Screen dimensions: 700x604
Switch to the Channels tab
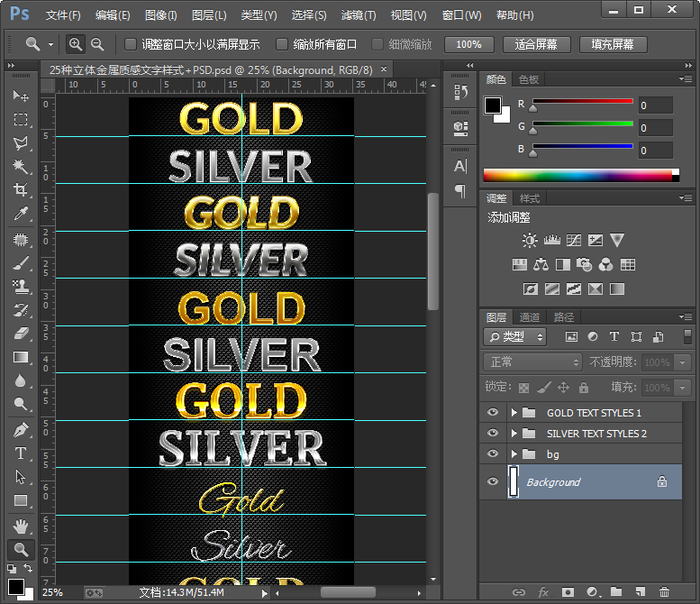(x=530, y=317)
